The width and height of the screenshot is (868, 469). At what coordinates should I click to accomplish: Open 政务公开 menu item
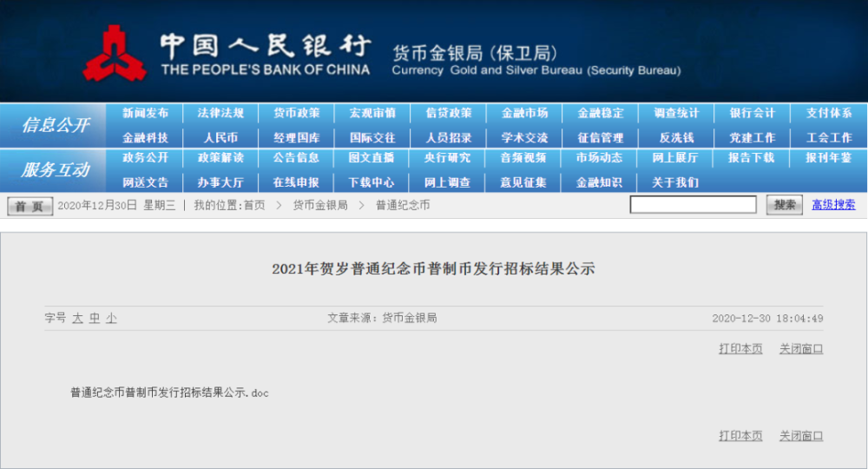tap(145, 157)
